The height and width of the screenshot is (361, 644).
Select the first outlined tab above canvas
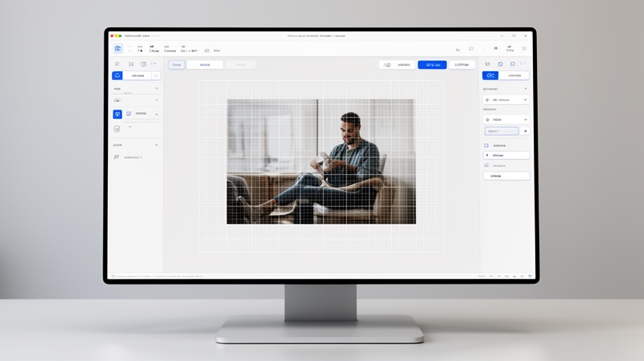(x=176, y=64)
